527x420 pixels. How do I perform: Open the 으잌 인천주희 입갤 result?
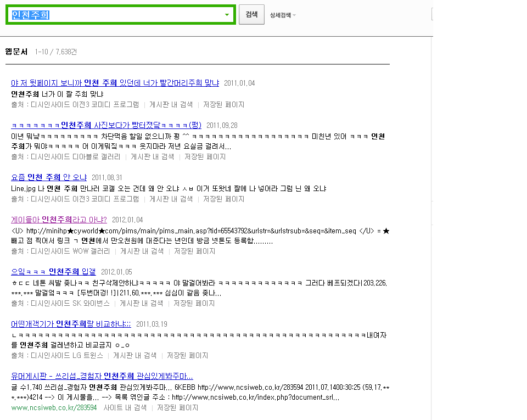tap(53, 272)
